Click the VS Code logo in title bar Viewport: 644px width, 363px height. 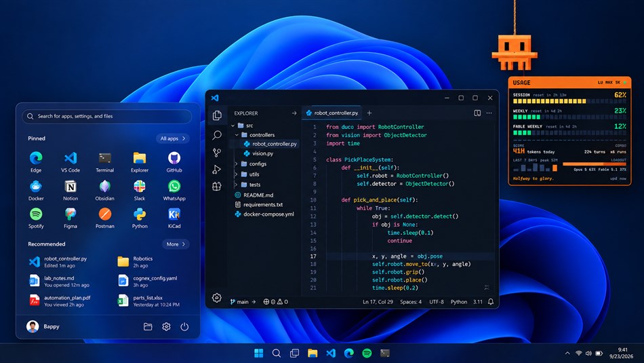click(x=215, y=98)
